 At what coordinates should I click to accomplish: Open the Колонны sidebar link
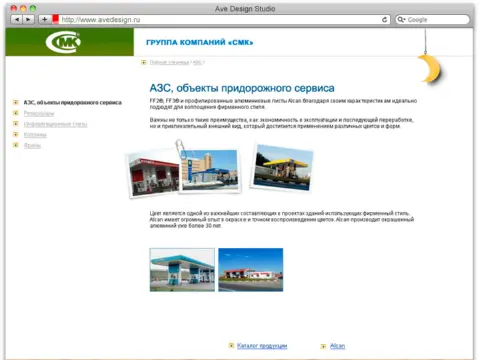coord(35,135)
